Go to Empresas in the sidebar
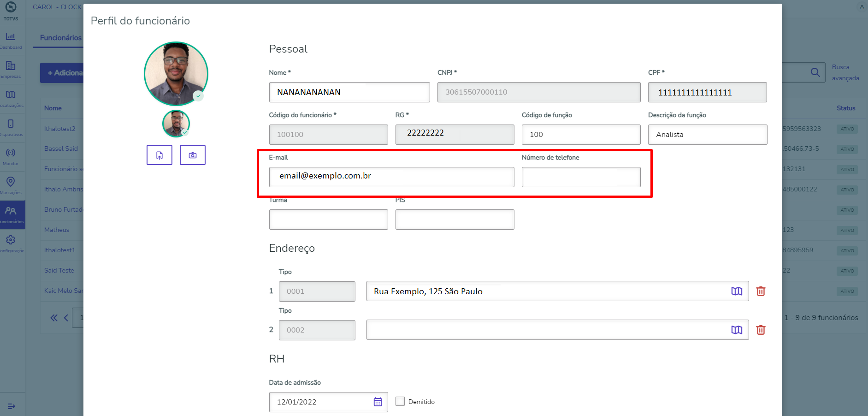Viewport: 868px width, 416px height. click(11, 69)
